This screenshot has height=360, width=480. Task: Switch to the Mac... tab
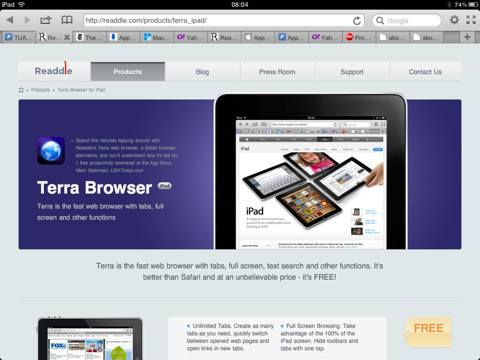tap(158, 37)
